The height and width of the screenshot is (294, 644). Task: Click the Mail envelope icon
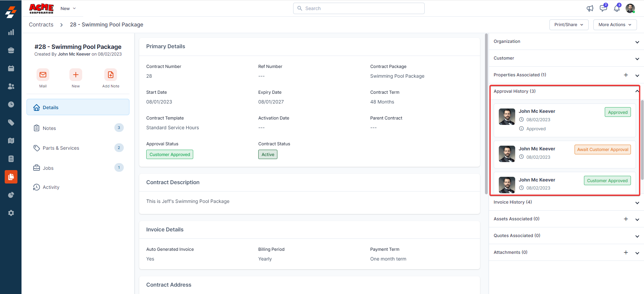point(43,75)
